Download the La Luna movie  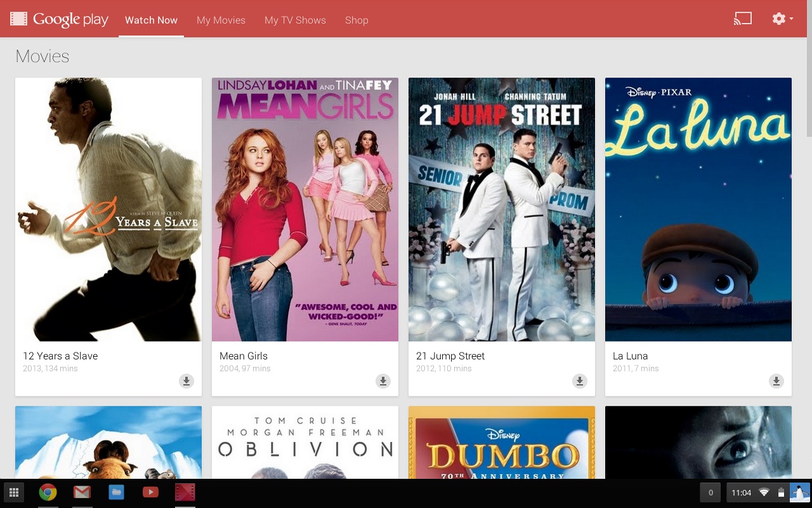776,381
